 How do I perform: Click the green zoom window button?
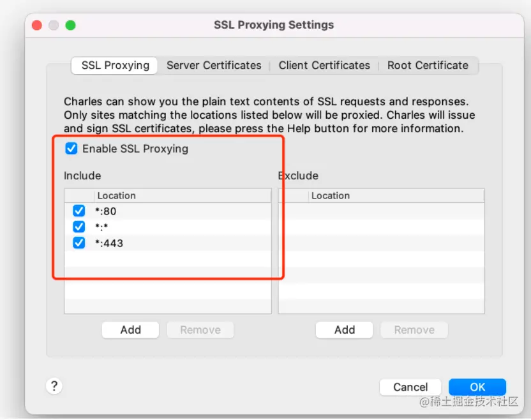click(x=70, y=25)
